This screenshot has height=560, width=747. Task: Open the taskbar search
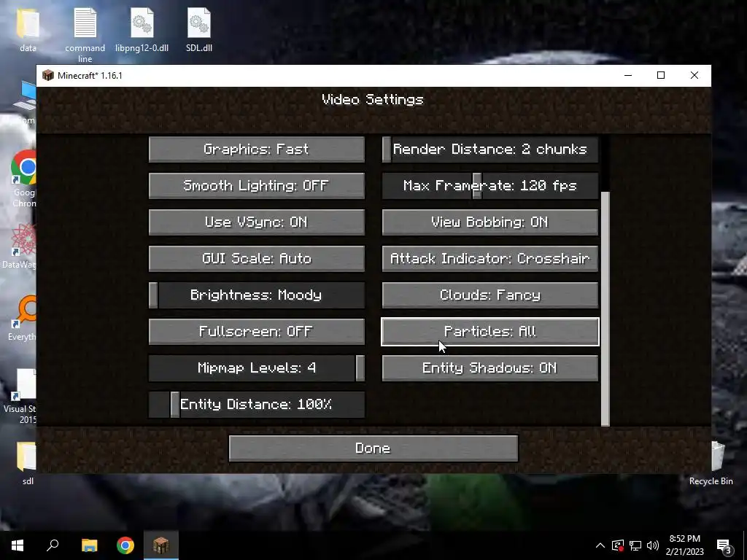[53, 545]
